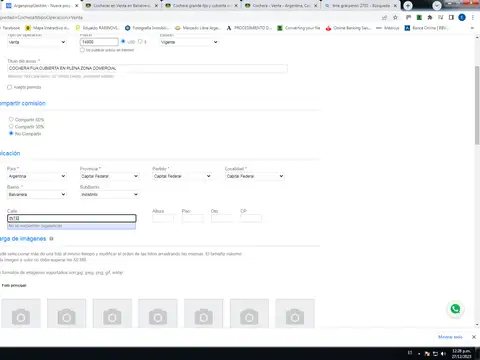Open the Localidad Capital Federal dropdown

[x=255, y=176]
